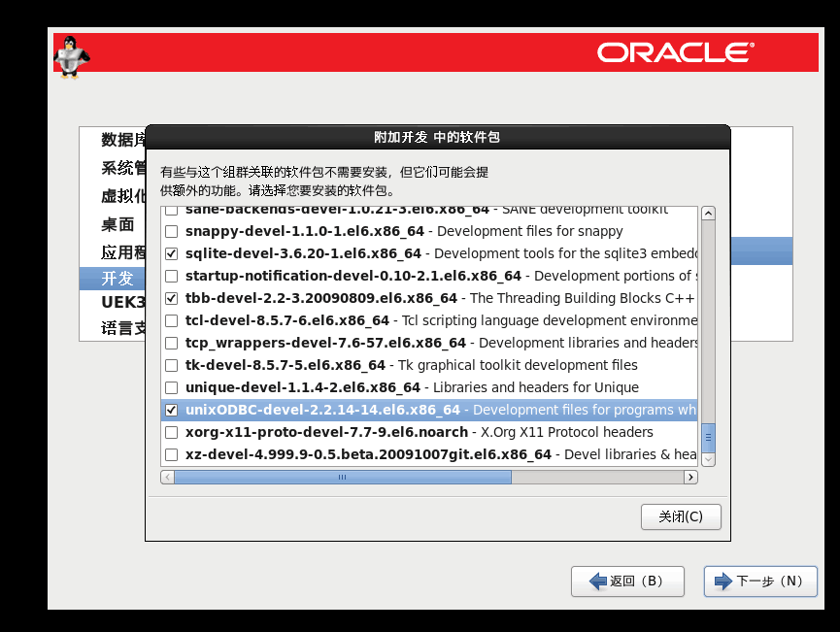Viewport: 840px width, 632px height.
Task: Click the horizontal scrollbar thumb
Action: click(342, 478)
